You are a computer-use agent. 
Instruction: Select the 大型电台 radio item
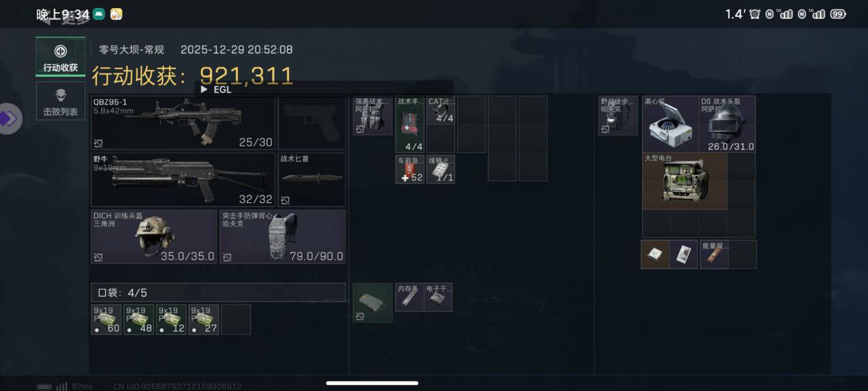point(685,181)
